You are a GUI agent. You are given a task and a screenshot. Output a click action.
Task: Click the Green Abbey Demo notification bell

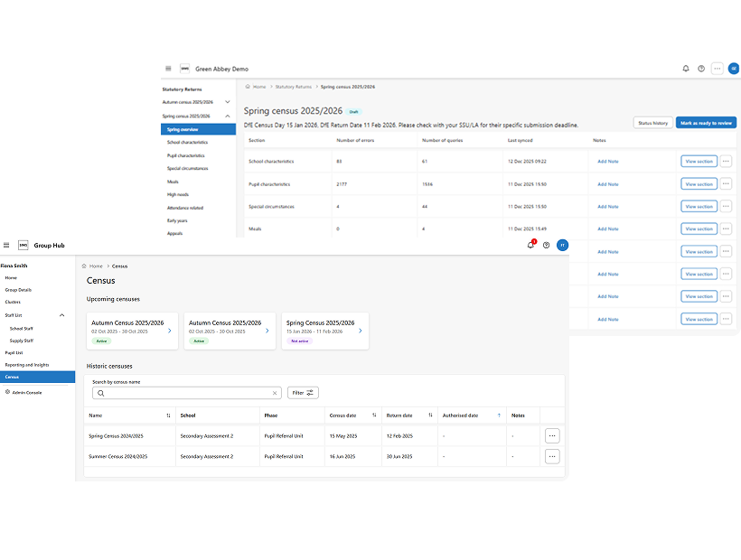(686, 69)
